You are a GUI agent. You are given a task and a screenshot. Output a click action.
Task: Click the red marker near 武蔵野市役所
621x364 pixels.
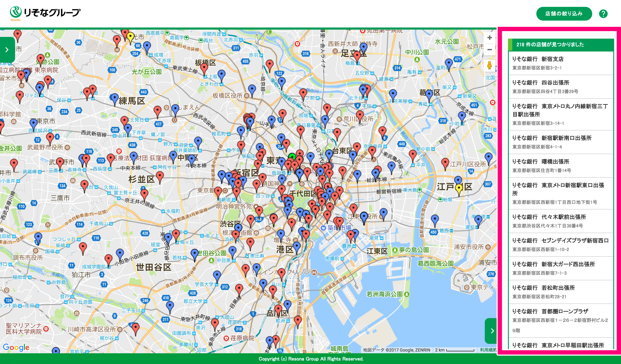(50, 139)
